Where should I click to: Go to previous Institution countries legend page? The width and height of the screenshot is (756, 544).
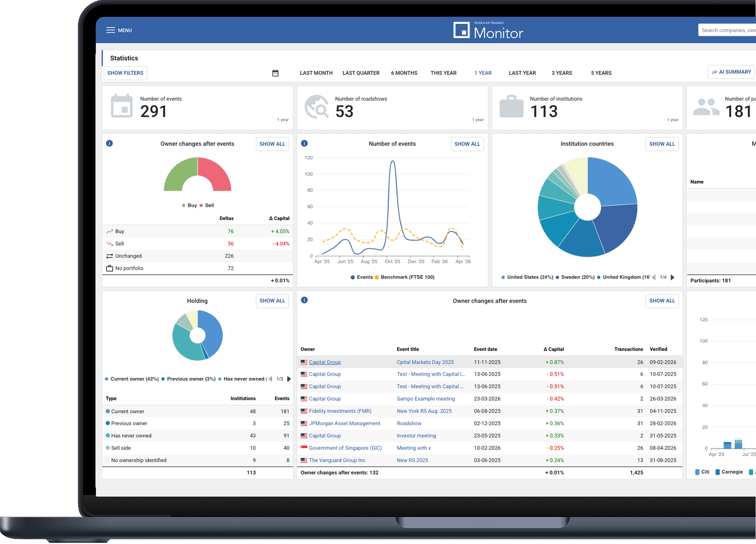point(654,277)
